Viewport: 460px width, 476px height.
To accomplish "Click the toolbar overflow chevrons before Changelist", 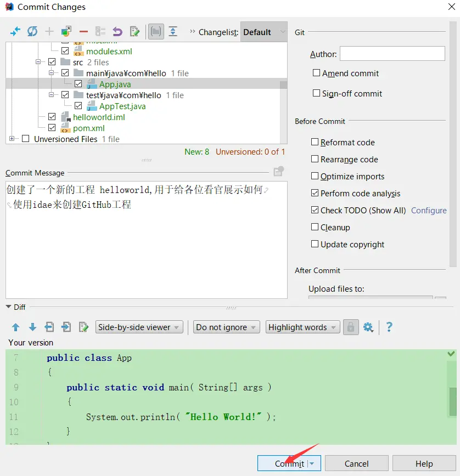I will (192, 31).
